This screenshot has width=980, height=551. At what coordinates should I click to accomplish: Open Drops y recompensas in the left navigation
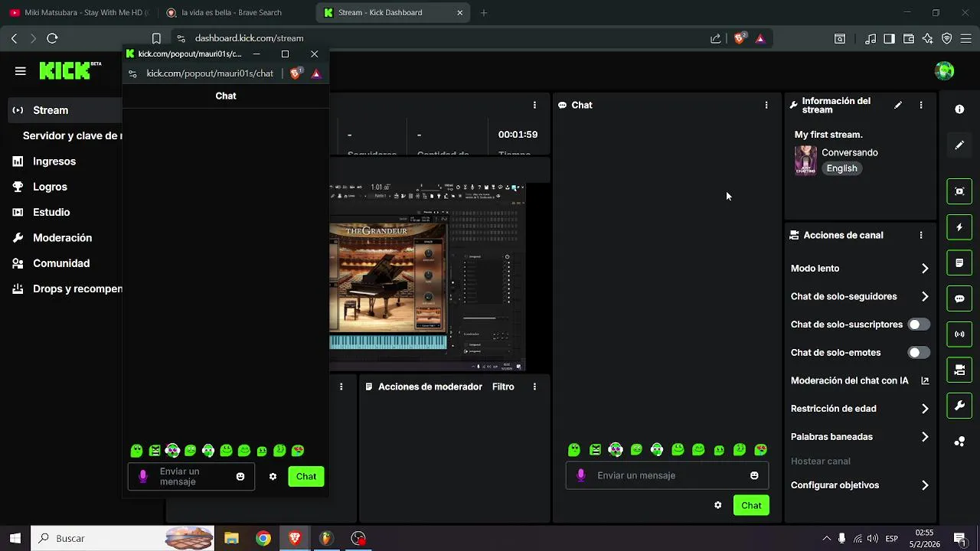pyautogui.click(x=65, y=289)
